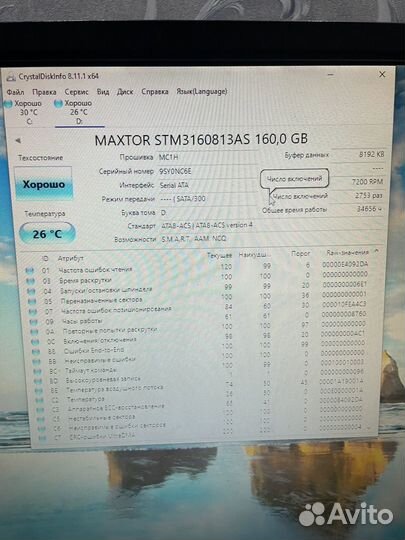
Task: Click status icon for 0A Повторные попытки раскрутки
Action: 34,332
